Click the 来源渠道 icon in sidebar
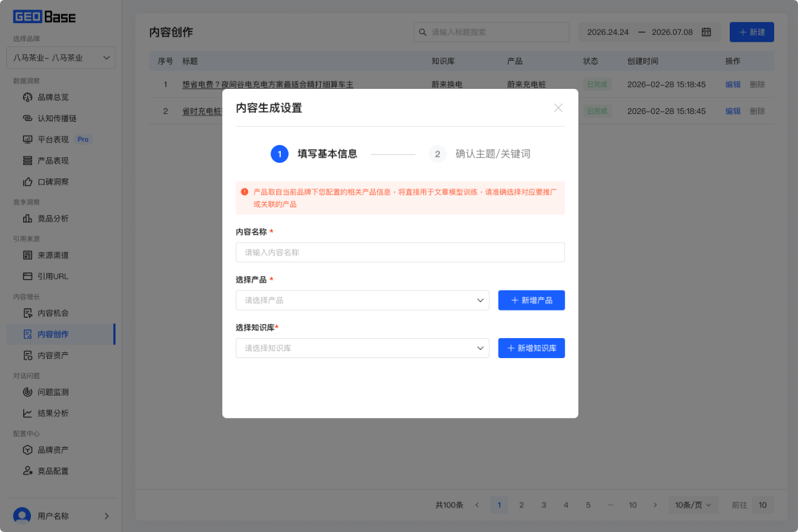 (x=27, y=255)
